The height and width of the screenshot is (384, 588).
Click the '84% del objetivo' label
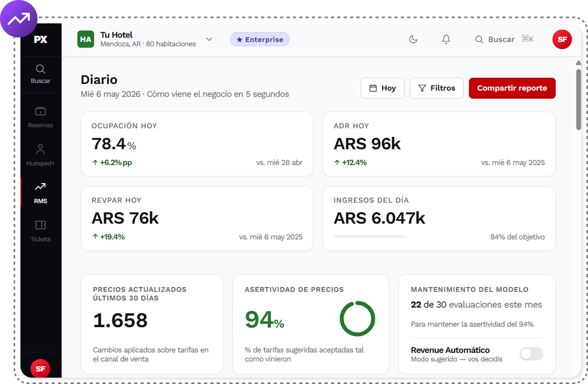point(518,237)
